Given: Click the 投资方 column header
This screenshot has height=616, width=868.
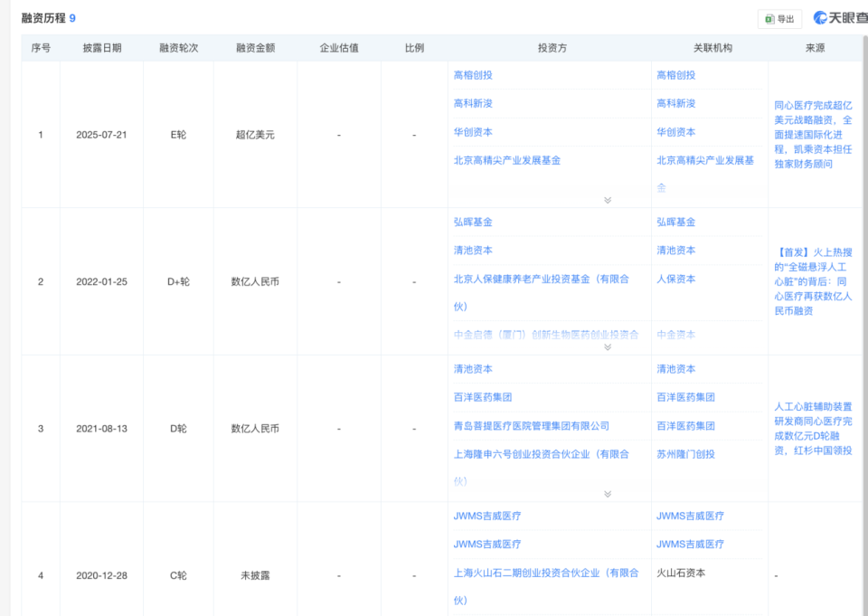Looking at the screenshot, I should pyautogui.click(x=552, y=48).
